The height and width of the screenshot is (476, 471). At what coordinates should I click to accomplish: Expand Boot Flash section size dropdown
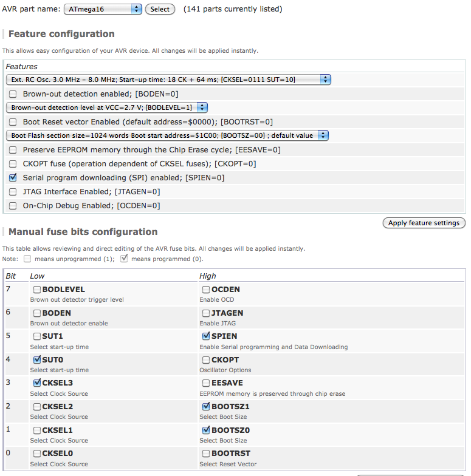click(167, 135)
